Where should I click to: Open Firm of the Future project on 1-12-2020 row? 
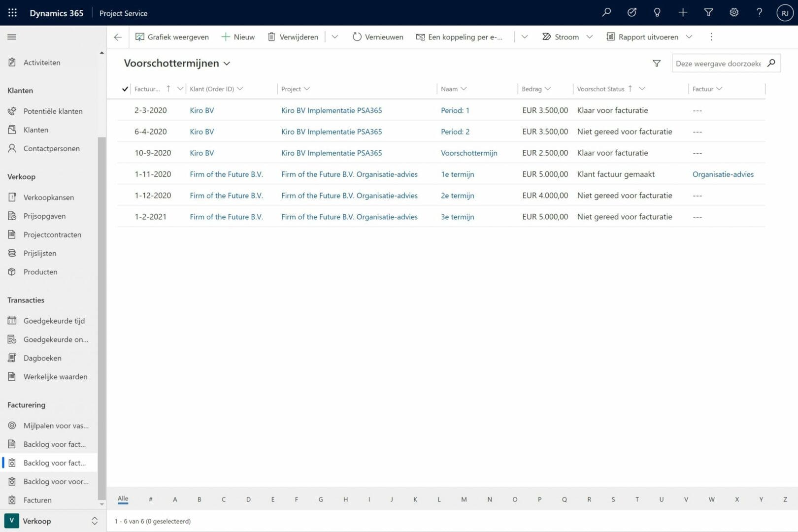click(349, 196)
